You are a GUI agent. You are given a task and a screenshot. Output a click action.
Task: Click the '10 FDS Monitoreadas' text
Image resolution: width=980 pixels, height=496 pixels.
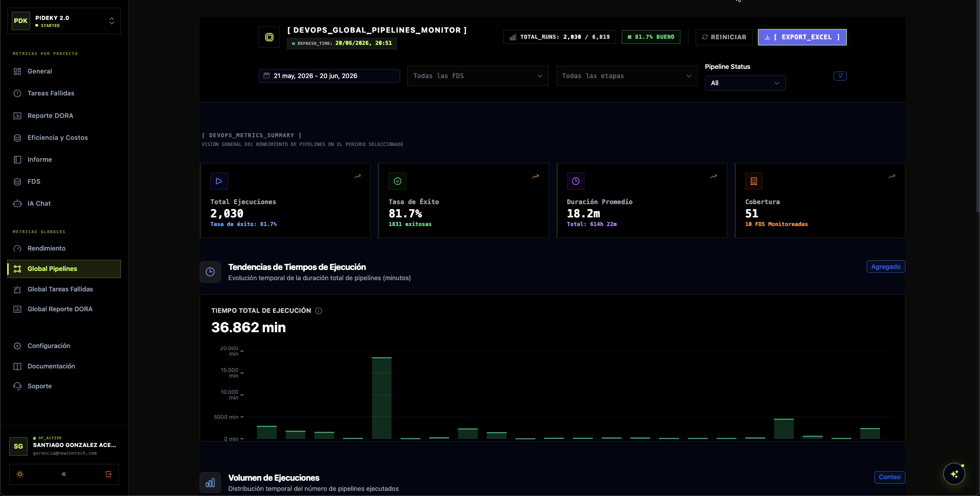(776, 225)
